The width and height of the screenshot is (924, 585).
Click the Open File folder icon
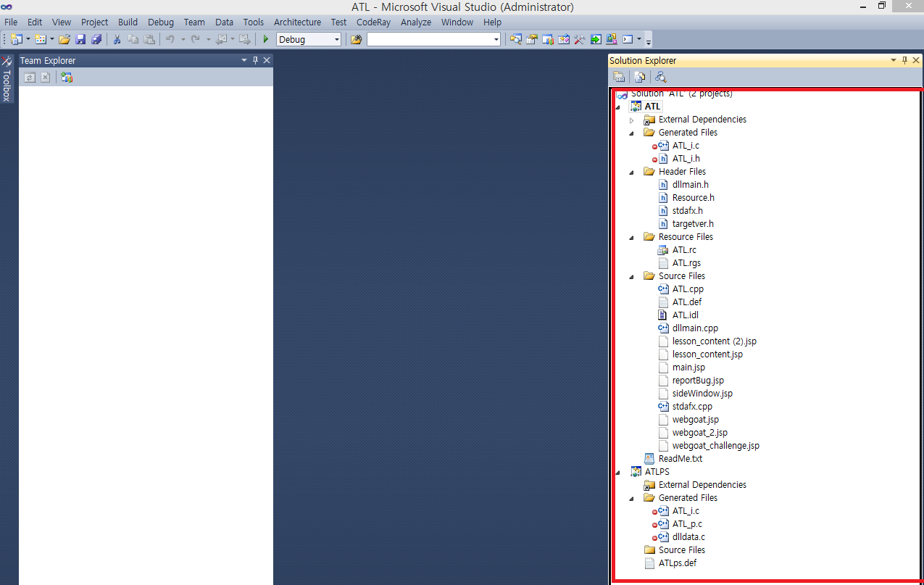(x=64, y=39)
